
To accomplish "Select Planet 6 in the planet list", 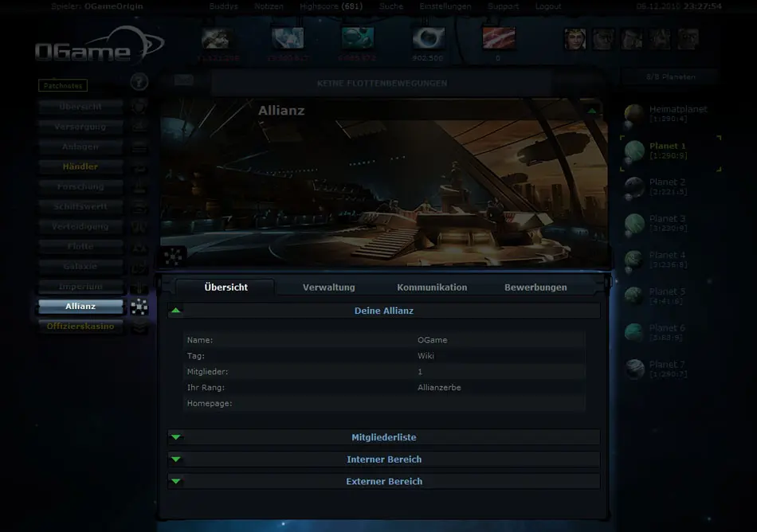I will coord(670,333).
